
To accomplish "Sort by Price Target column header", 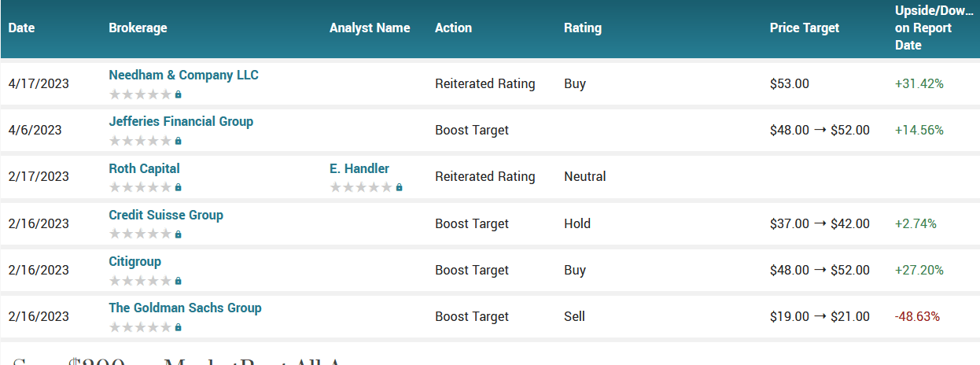I will tap(804, 28).
